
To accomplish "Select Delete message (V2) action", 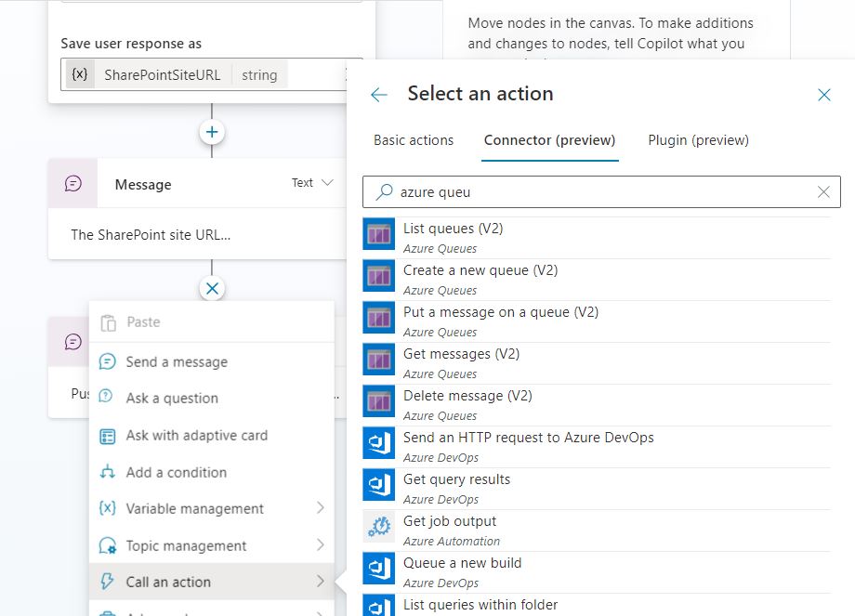I will (x=597, y=406).
